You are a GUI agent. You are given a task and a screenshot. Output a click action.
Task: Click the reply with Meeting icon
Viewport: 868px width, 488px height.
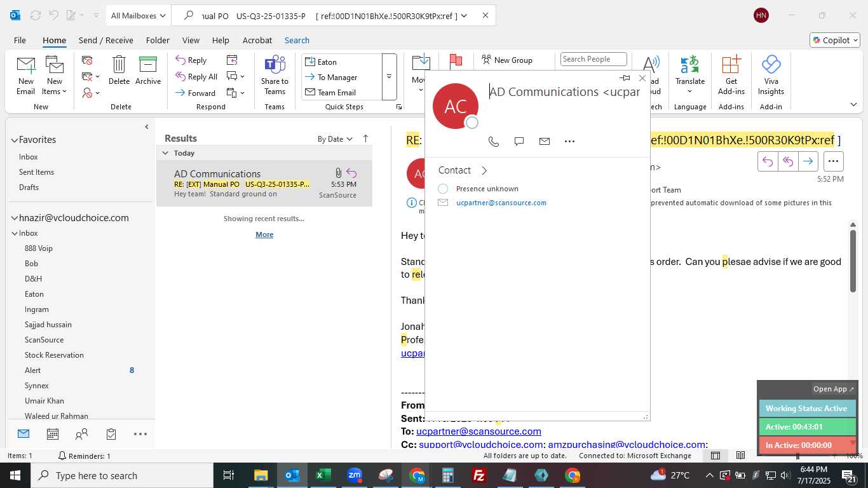232,60
